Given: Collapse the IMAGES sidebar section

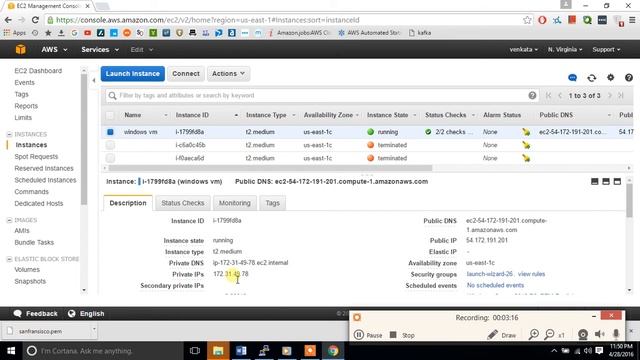Looking at the screenshot, I should coord(9,220).
